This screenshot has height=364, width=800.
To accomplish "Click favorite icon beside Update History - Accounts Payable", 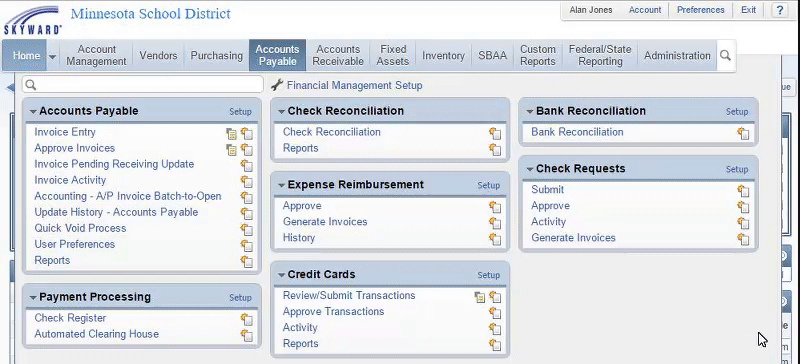I will [x=247, y=213].
